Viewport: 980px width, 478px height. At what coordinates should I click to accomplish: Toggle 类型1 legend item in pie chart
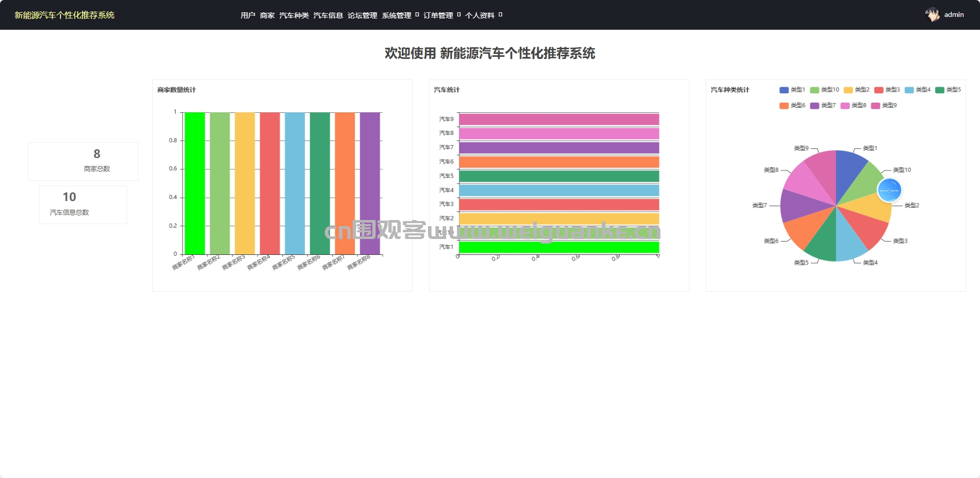[x=792, y=90]
